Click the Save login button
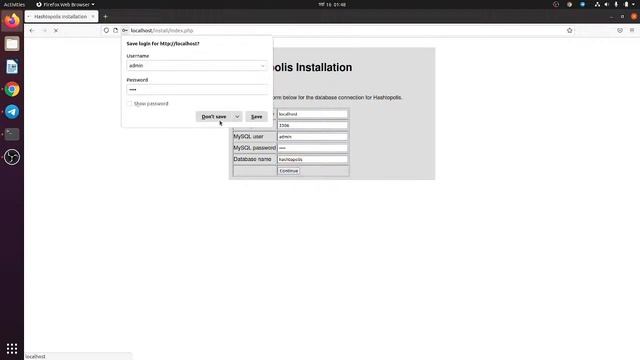The width and height of the screenshot is (640, 360). (x=256, y=117)
